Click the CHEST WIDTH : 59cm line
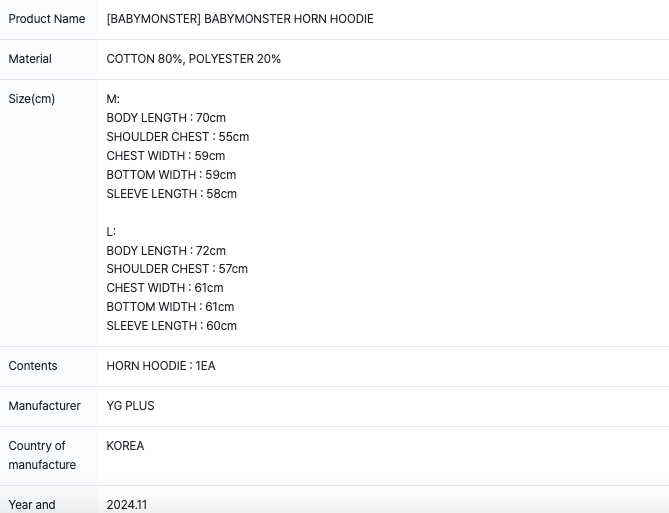This screenshot has width=669, height=513. tap(166, 156)
